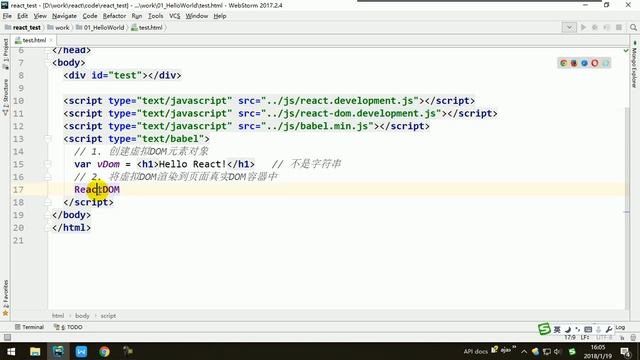Viewport: 640px width, 360px height.
Task: Open File Explorer from taskbar
Action: [35, 351]
